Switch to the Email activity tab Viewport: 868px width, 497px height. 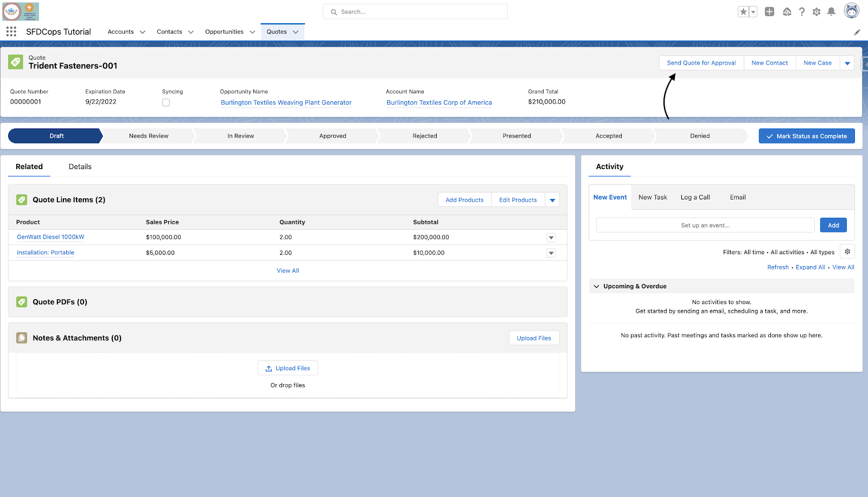pos(738,197)
